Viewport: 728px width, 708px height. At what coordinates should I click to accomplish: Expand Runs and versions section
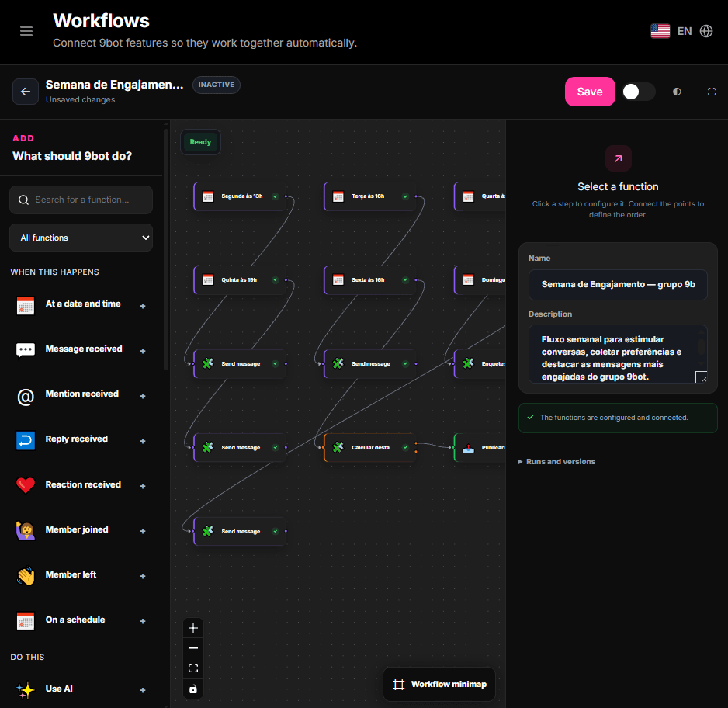(556, 461)
